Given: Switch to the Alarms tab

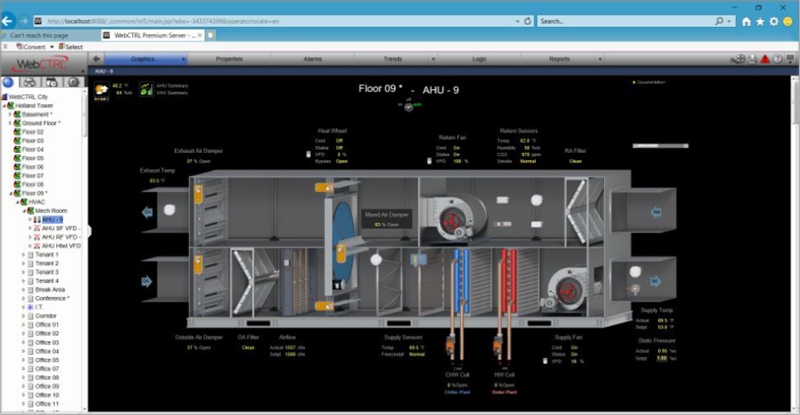Looking at the screenshot, I should (312, 59).
